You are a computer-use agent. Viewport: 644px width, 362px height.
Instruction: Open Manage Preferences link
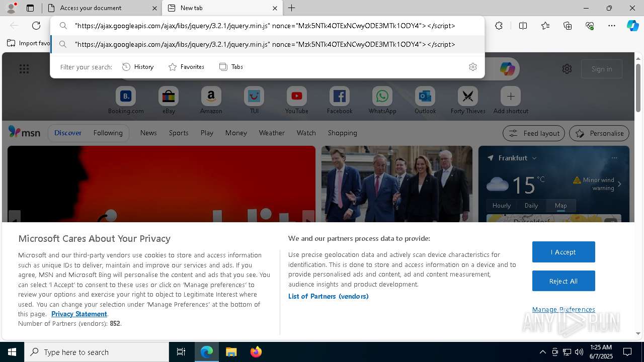pyautogui.click(x=563, y=309)
